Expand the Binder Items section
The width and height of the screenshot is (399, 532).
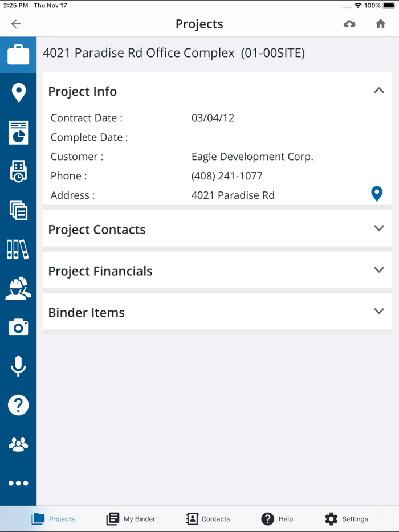pyautogui.click(x=378, y=312)
